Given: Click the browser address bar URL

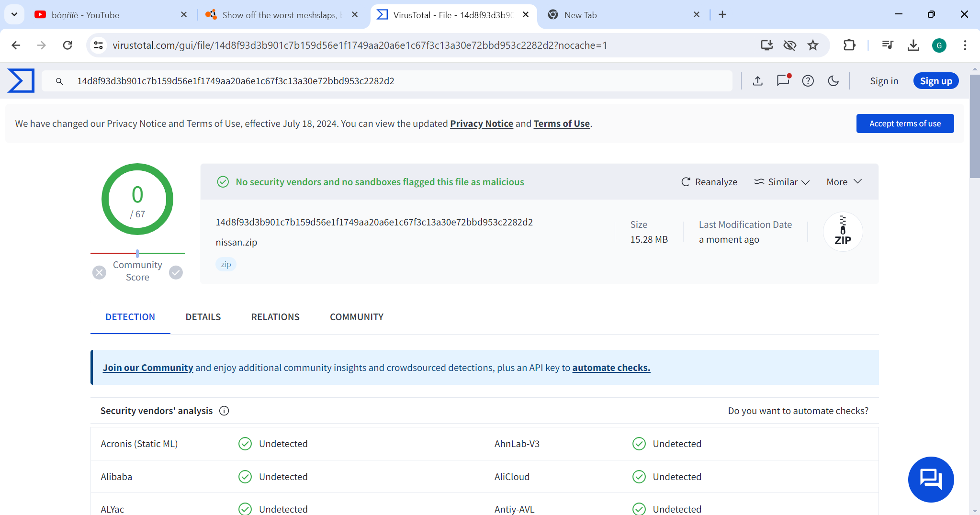Looking at the screenshot, I should tap(360, 45).
